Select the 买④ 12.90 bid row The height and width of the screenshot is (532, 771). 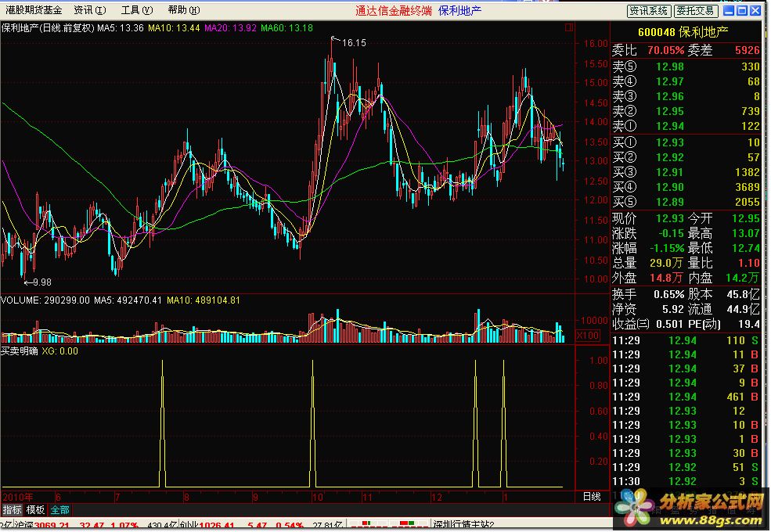coord(686,187)
